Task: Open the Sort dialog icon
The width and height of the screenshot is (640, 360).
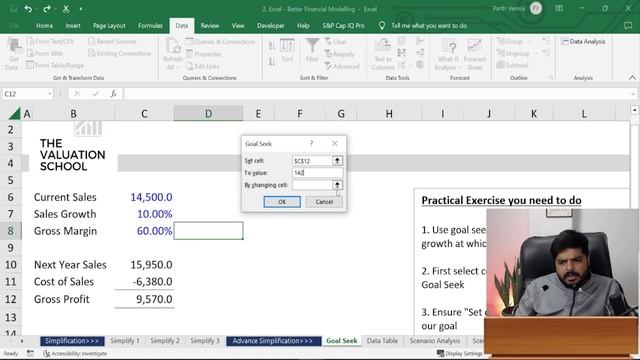Action: [287, 51]
